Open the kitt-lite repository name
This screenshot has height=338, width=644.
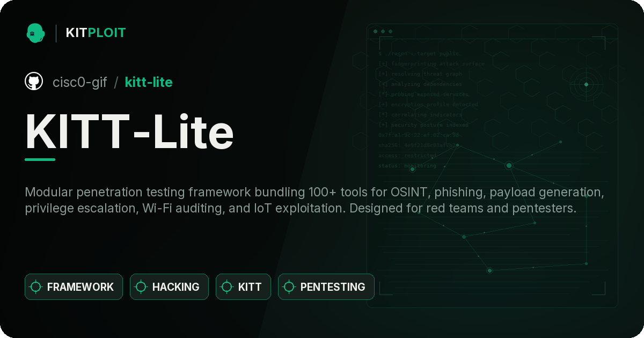click(149, 82)
